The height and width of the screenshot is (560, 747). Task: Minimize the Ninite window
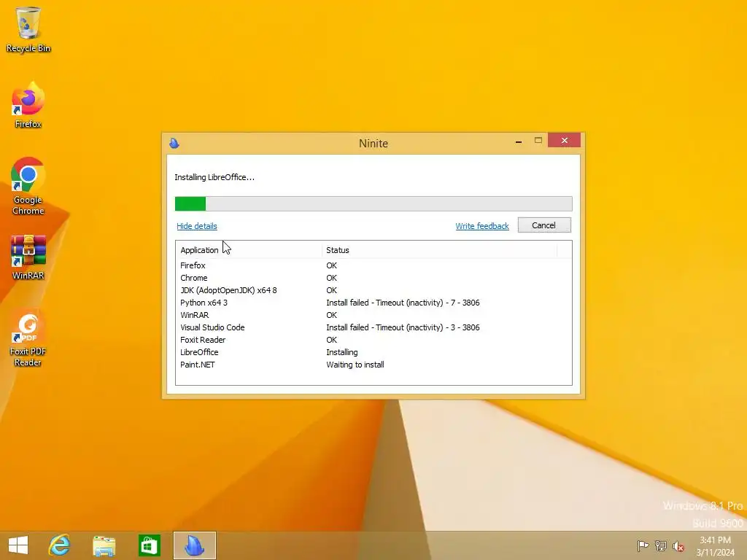519,141
